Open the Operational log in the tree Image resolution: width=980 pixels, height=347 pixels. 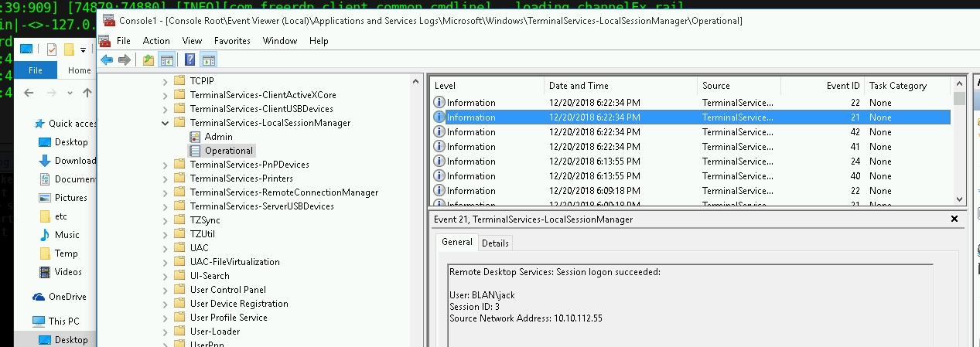pos(228,151)
